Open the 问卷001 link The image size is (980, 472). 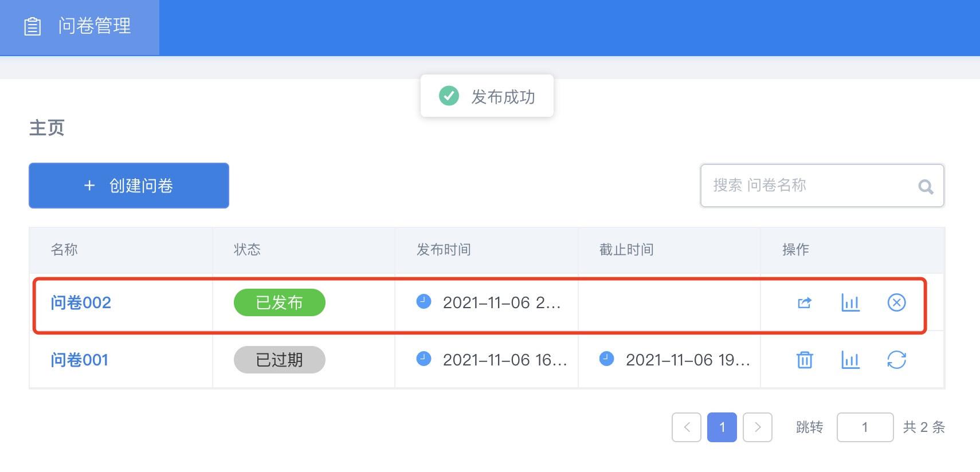click(80, 360)
